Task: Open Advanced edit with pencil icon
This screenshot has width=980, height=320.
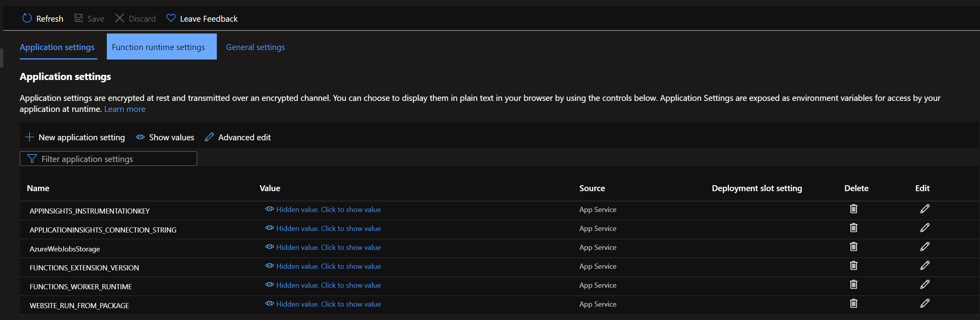Action: coord(209,137)
